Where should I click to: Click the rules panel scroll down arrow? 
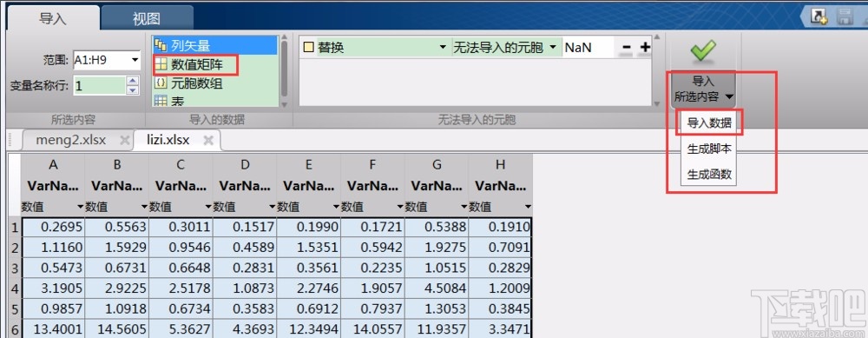pos(657,103)
